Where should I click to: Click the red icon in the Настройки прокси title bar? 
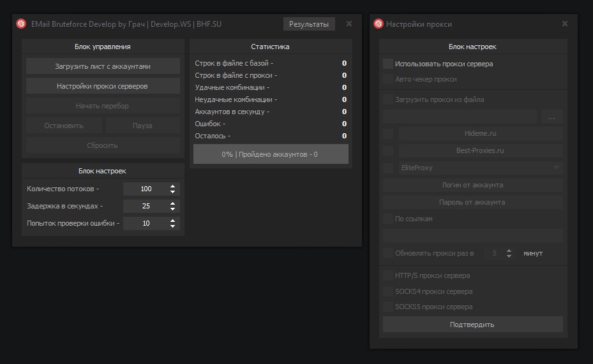(x=378, y=24)
